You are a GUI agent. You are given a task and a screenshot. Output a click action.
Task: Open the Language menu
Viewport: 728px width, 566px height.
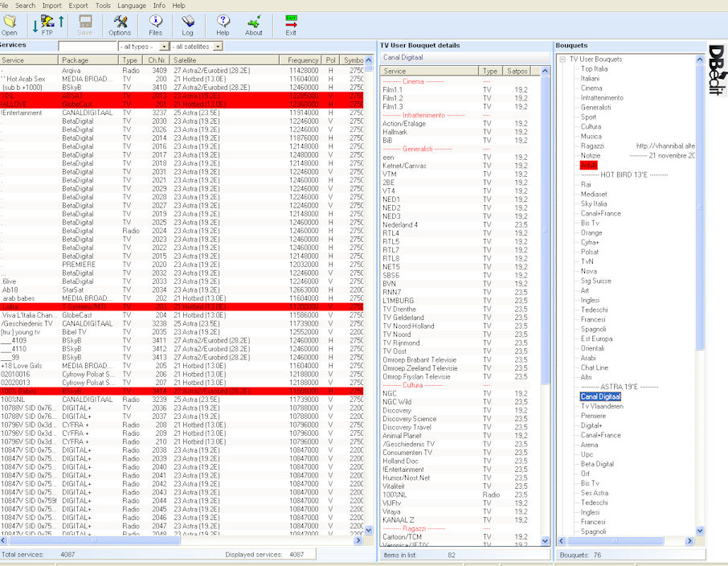click(x=132, y=6)
